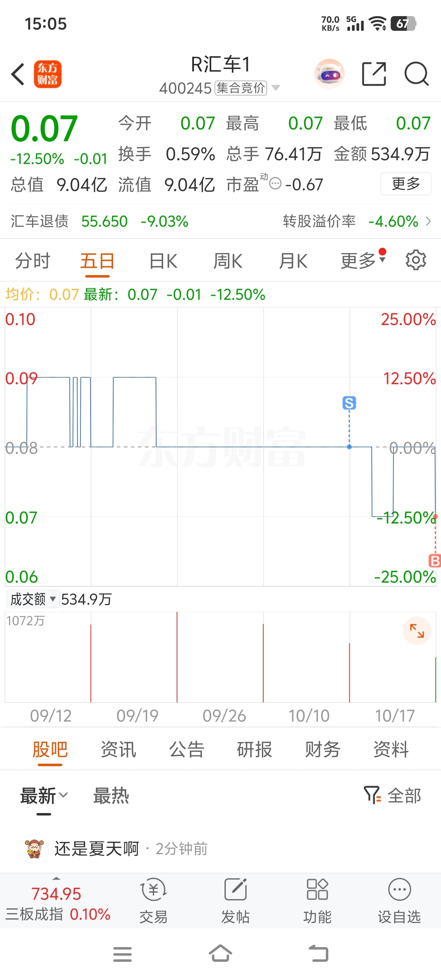
Task: Tap the back arrow icon
Action: pyautogui.click(x=18, y=74)
